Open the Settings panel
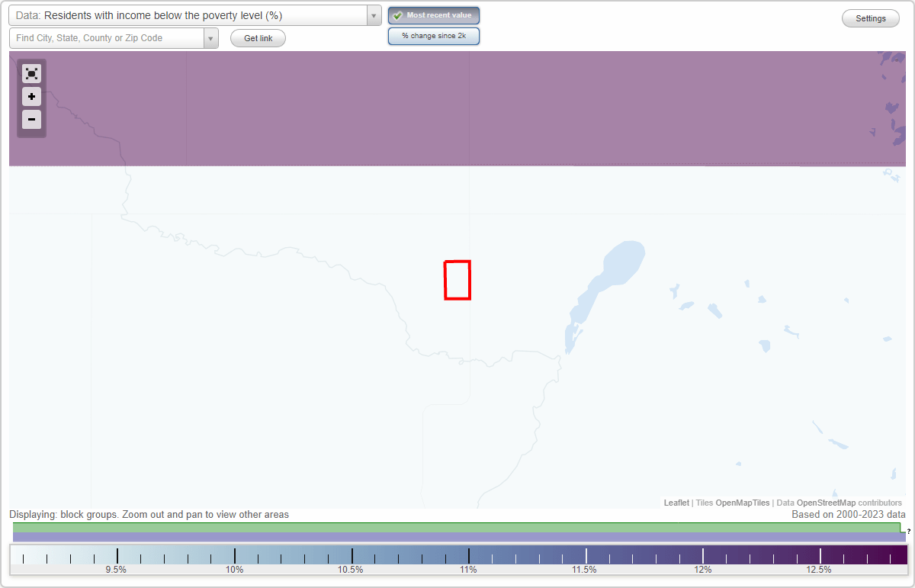Image resolution: width=915 pixels, height=588 pixels. tap(870, 18)
